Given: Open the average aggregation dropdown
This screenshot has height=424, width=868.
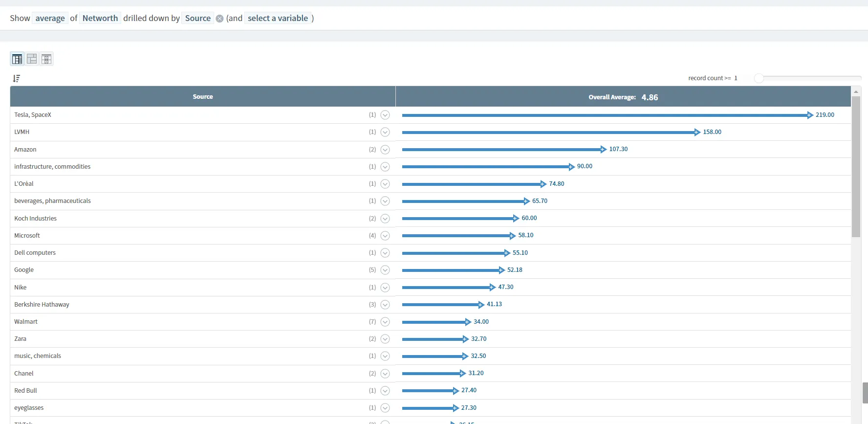Looking at the screenshot, I should tap(50, 18).
